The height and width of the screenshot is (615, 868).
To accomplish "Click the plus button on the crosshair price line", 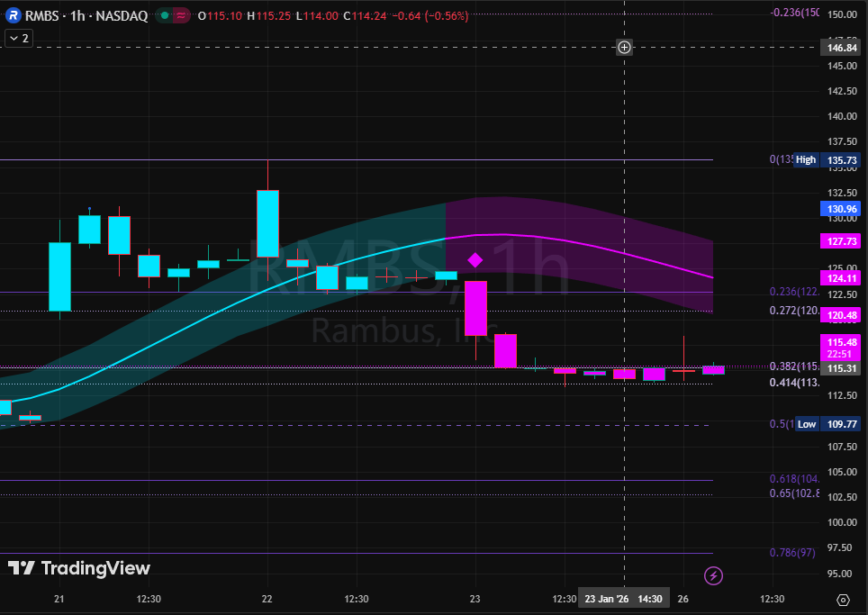I will point(624,47).
